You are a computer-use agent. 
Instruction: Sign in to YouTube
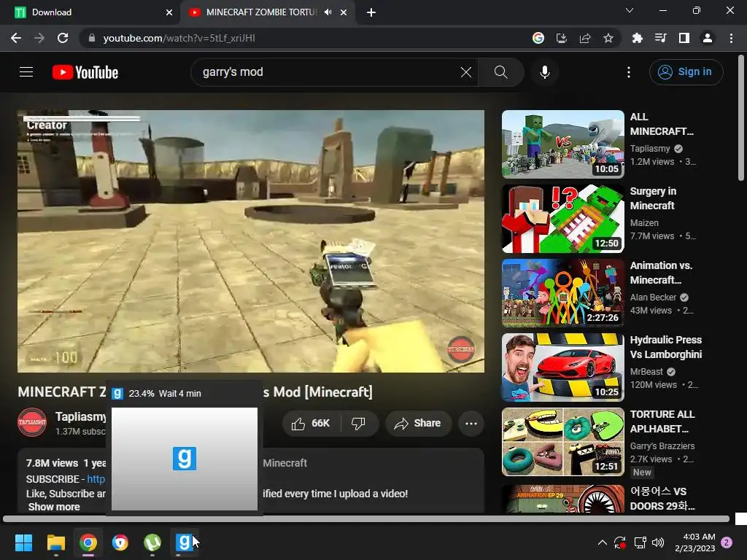(x=686, y=72)
